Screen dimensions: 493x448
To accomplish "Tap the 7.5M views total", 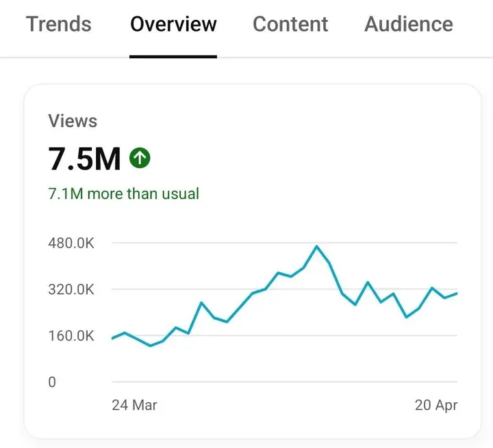I will pos(84,159).
